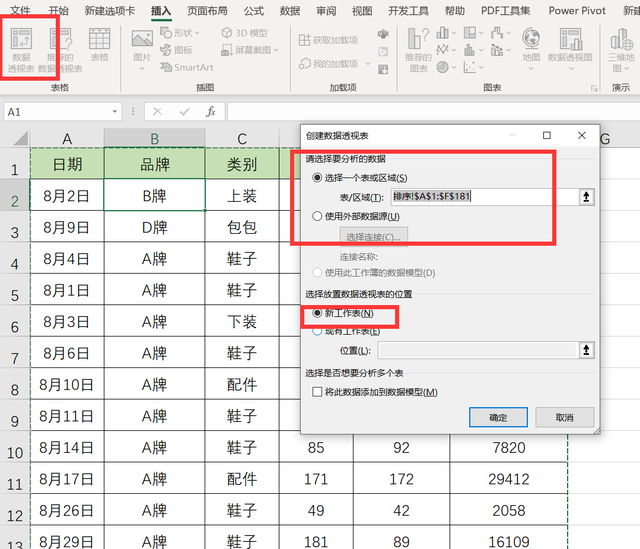
Task: Open the 形状 shapes gallery
Action: 180,33
